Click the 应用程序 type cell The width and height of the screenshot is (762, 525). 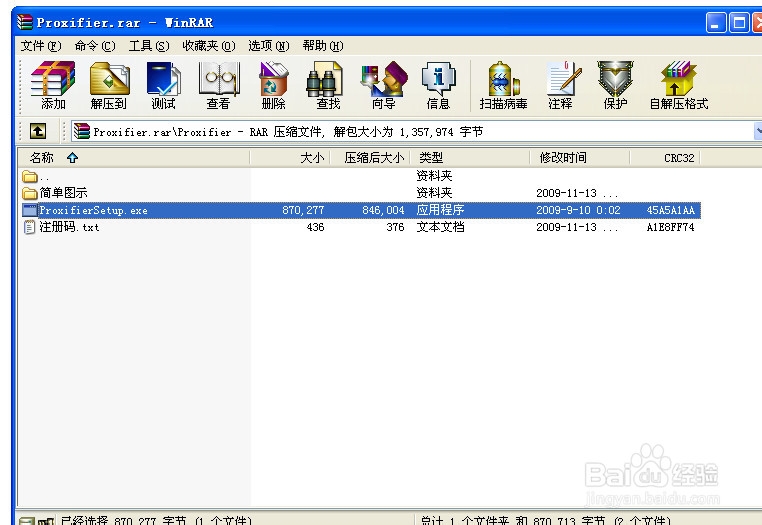pos(440,210)
